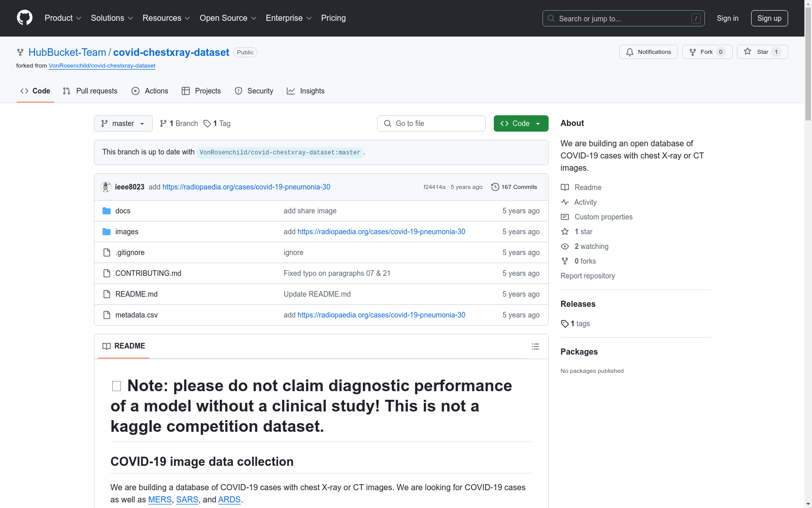812x508 pixels.
Task: Click the docs folder icon
Action: tap(107, 211)
